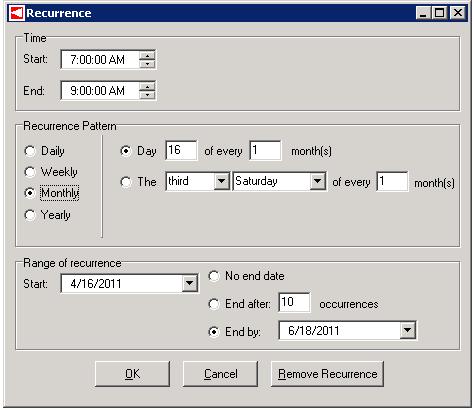
Task: Select the Weekly recurrence pattern
Action: click(30, 172)
